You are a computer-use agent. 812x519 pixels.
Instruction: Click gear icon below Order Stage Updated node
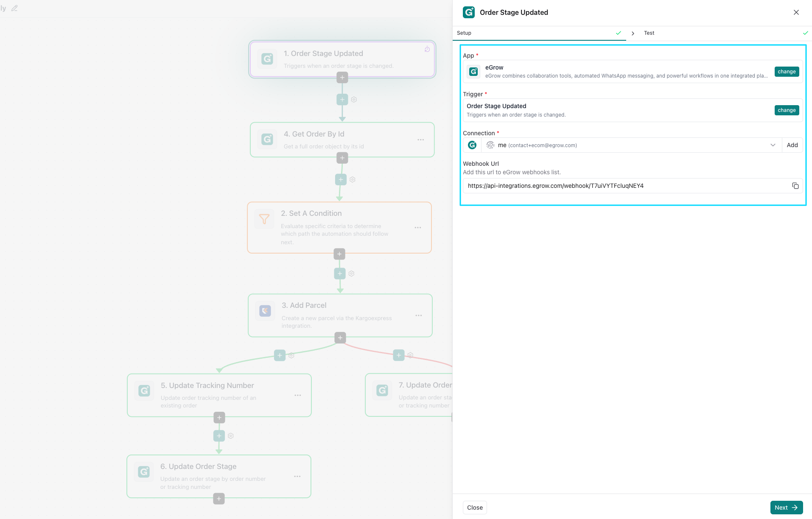tap(354, 100)
